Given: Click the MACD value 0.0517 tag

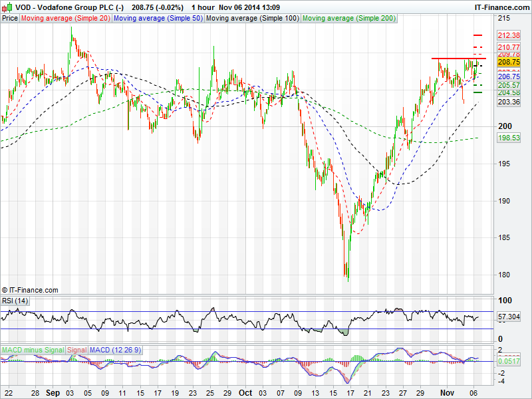Looking at the screenshot, I should point(509,360).
